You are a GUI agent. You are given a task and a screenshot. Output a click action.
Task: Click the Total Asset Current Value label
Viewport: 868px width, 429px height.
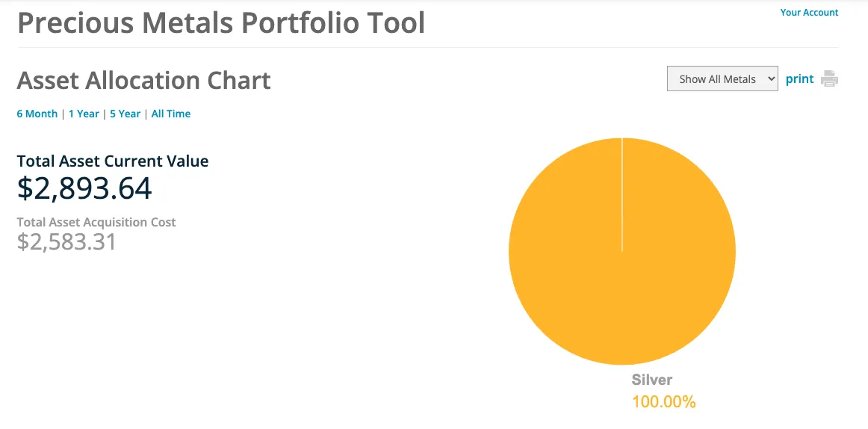pyautogui.click(x=113, y=161)
